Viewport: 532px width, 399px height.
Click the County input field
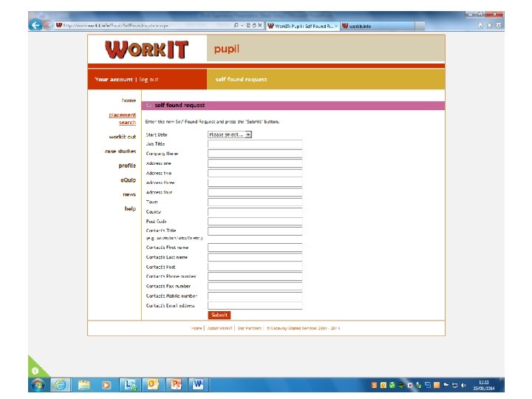(x=255, y=212)
